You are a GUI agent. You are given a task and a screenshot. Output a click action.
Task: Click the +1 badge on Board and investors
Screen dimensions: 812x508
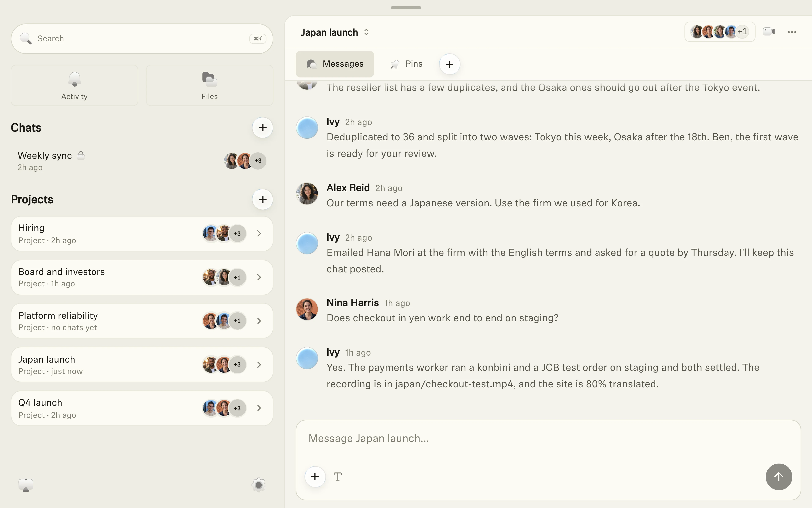(x=237, y=277)
